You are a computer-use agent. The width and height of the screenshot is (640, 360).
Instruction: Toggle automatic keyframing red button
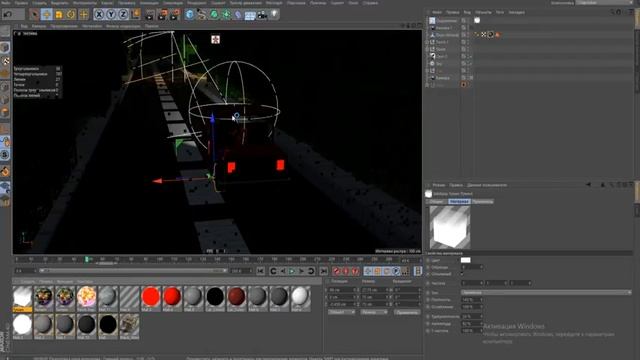346,271
